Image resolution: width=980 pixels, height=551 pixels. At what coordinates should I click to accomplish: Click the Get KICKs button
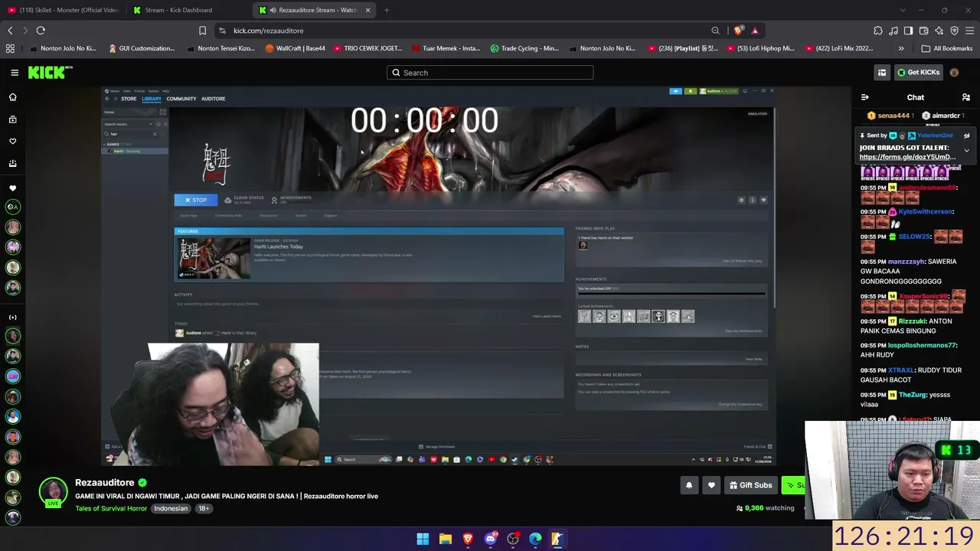(x=918, y=73)
